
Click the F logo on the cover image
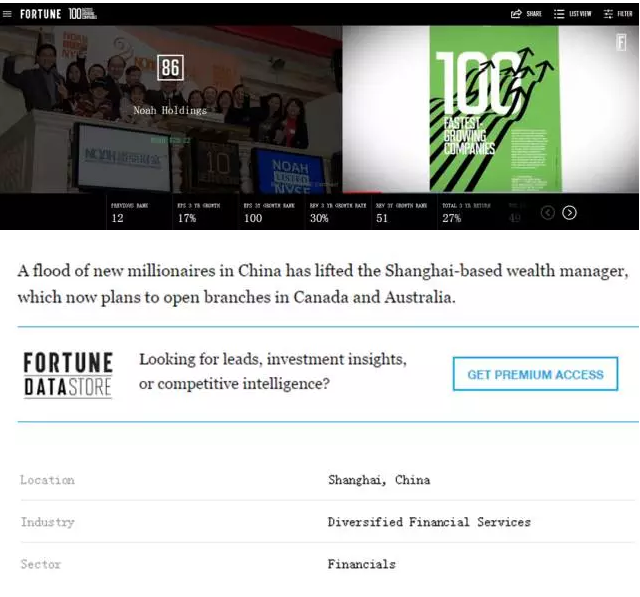[621, 42]
